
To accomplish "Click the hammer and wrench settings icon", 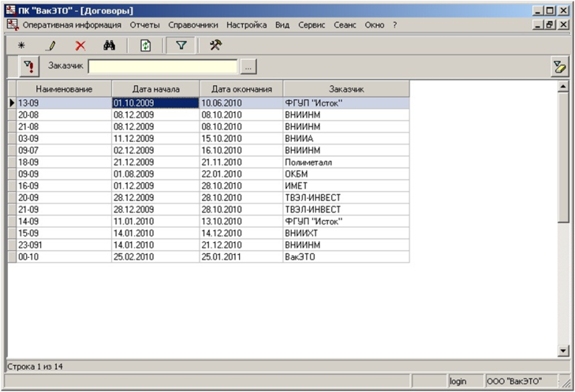I will pyautogui.click(x=215, y=46).
